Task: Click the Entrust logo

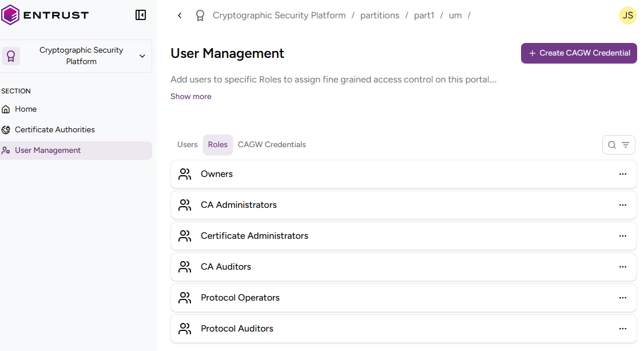Action: (x=45, y=15)
